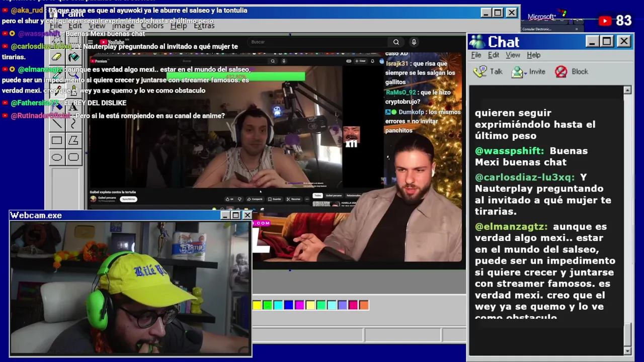Open the YouTube hamburger menu
This screenshot has height=362, width=644.
click(90, 42)
